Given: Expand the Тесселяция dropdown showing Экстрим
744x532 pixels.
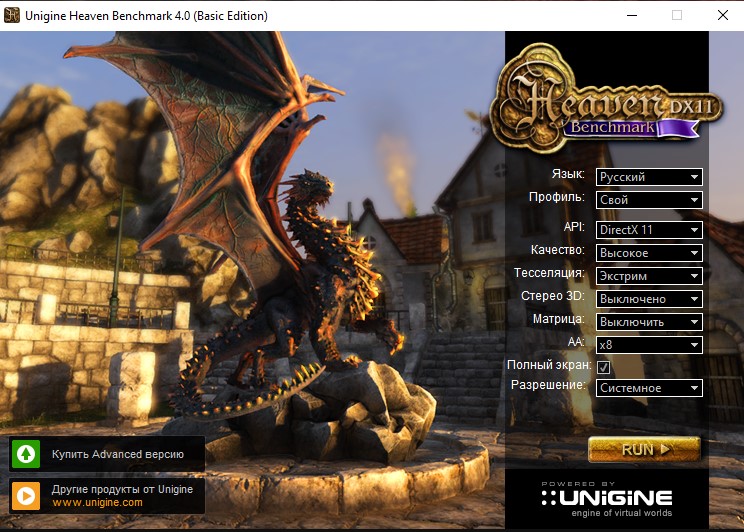Looking at the screenshot, I should click(649, 276).
